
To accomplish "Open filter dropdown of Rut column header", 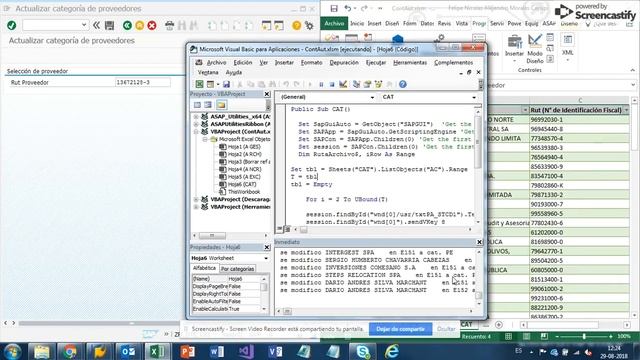I will [626, 110].
